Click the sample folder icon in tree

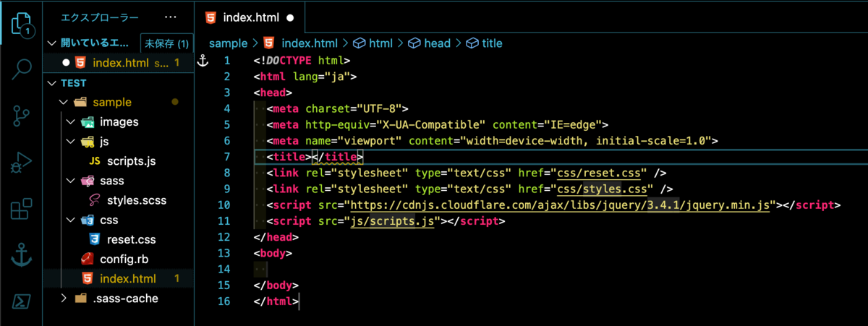tap(80, 102)
